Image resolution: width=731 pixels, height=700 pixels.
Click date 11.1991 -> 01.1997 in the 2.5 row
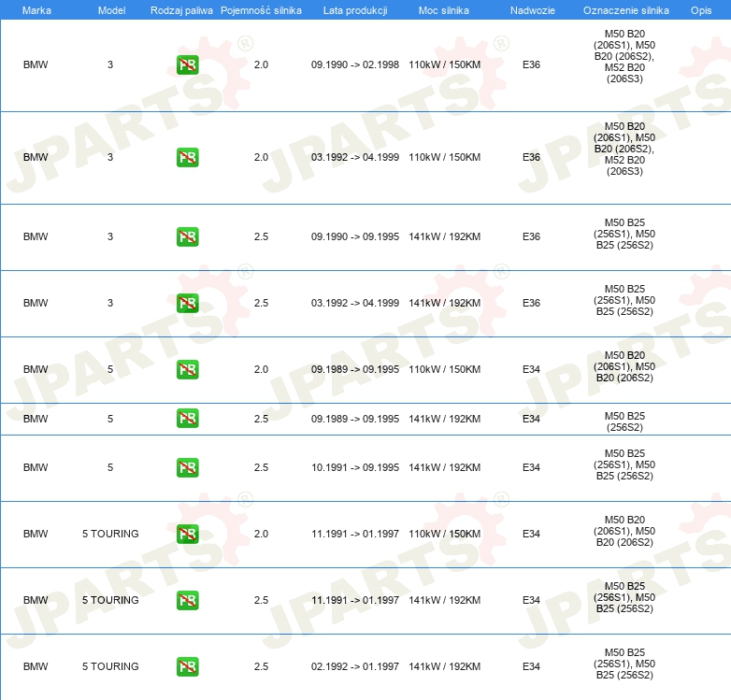click(x=355, y=600)
